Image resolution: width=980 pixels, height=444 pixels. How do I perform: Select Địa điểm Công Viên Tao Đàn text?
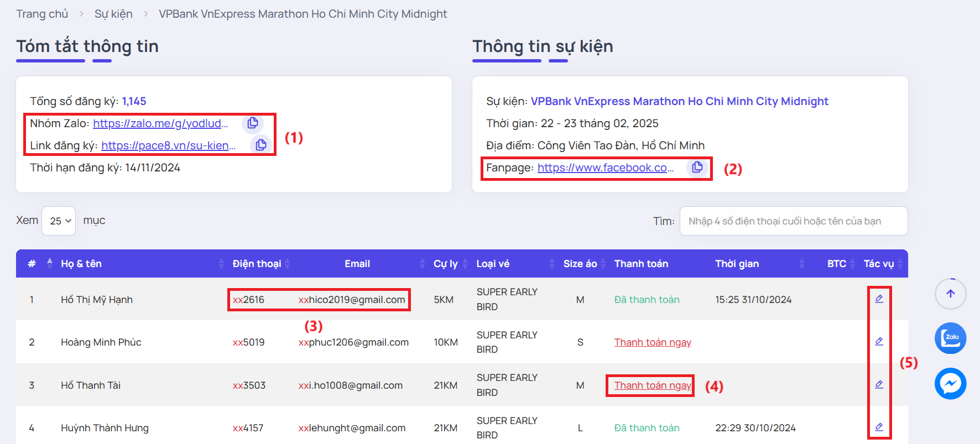point(595,145)
